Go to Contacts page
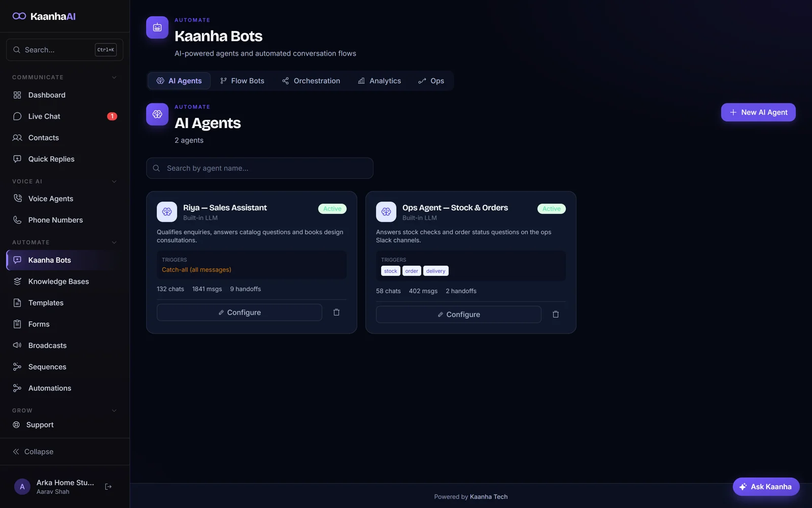Screen dimensions: 812x508 pyautogui.click(x=65, y=138)
